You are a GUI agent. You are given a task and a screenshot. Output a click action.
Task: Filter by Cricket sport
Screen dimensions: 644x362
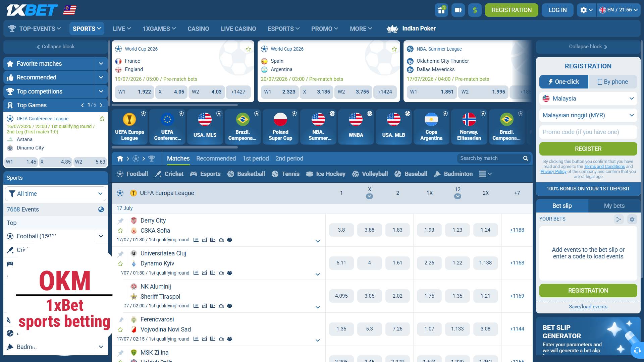pyautogui.click(x=169, y=174)
